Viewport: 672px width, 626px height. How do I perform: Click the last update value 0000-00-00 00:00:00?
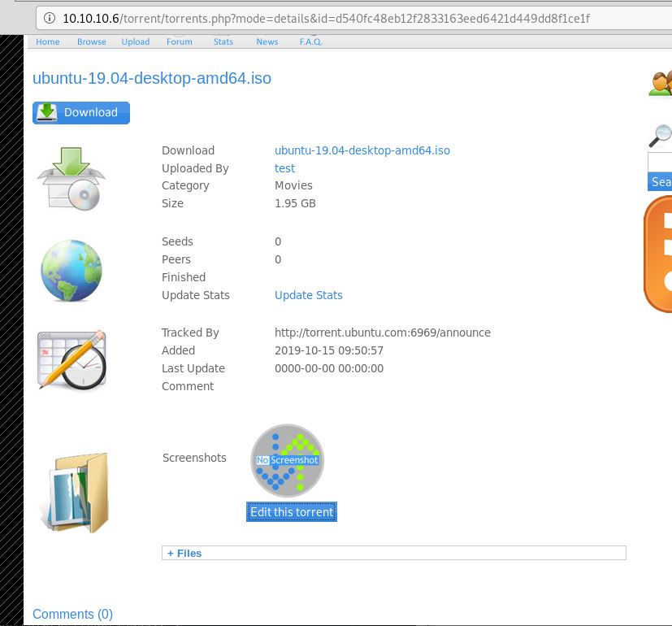[329, 368]
